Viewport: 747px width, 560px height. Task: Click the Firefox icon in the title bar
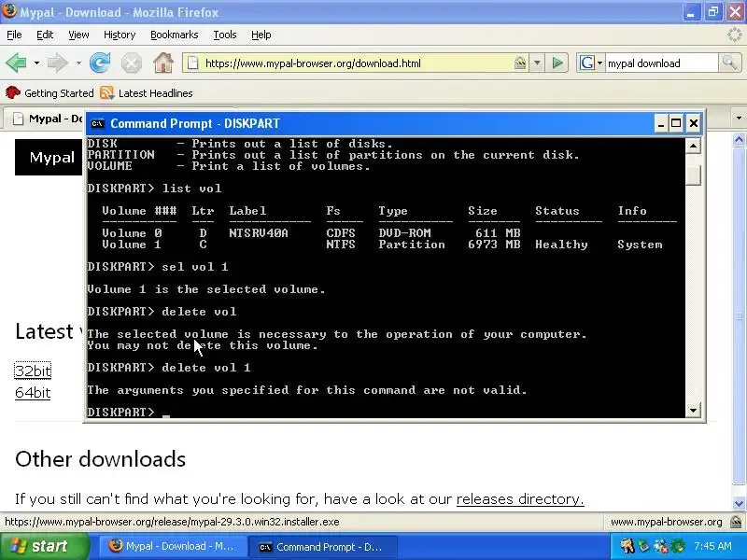pyautogui.click(x=9, y=11)
